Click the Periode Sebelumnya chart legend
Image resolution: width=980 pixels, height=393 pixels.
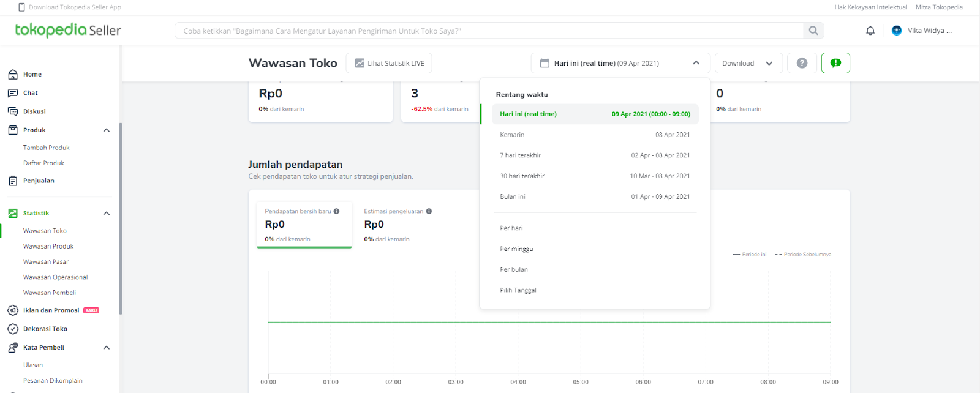(x=803, y=255)
